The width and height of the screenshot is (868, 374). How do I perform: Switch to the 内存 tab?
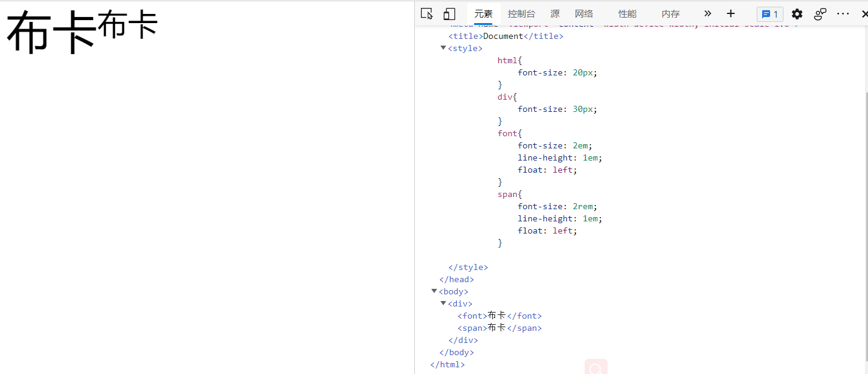[x=670, y=13]
